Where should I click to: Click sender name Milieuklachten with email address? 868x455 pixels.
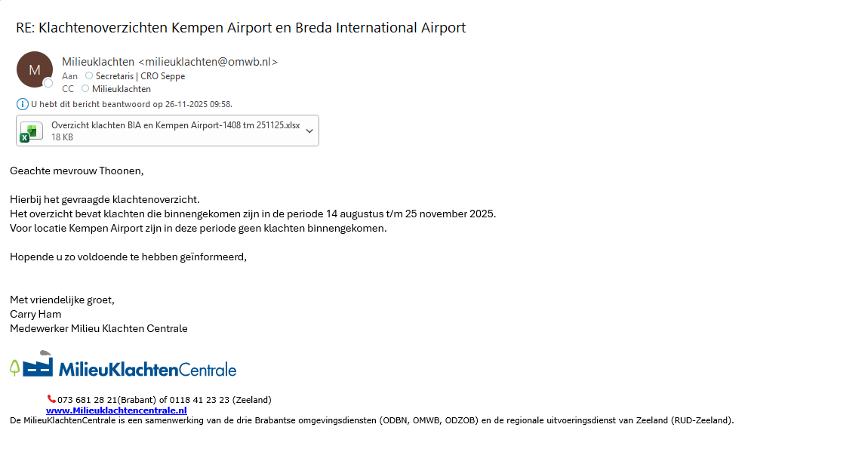point(169,61)
